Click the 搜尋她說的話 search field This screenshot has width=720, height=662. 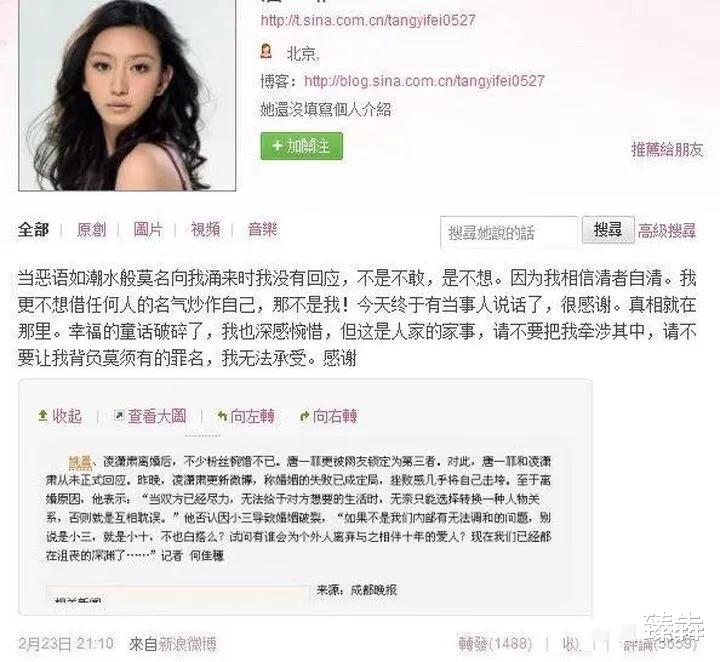509,232
